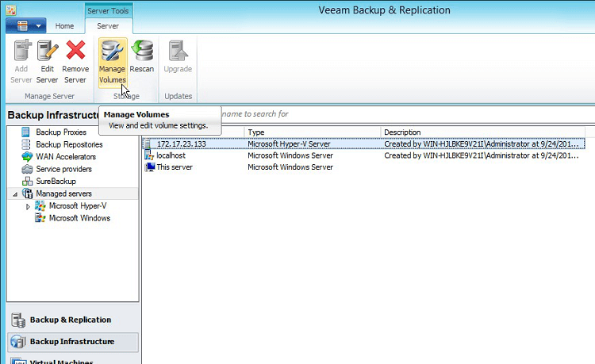Select Service providers tree entry

click(63, 169)
